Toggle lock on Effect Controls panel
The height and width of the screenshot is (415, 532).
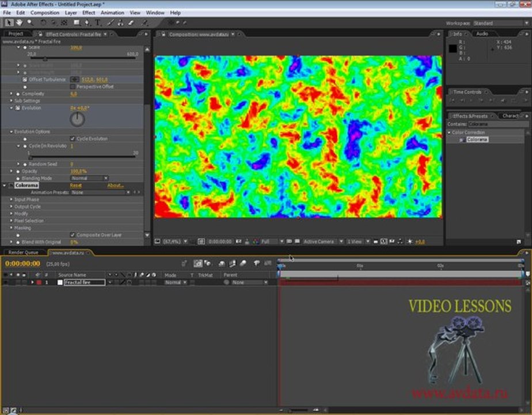coord(40,34)
